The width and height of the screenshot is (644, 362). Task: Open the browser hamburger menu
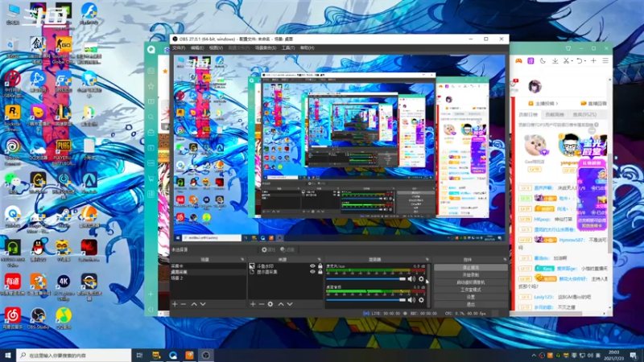(x=605, y=61)
